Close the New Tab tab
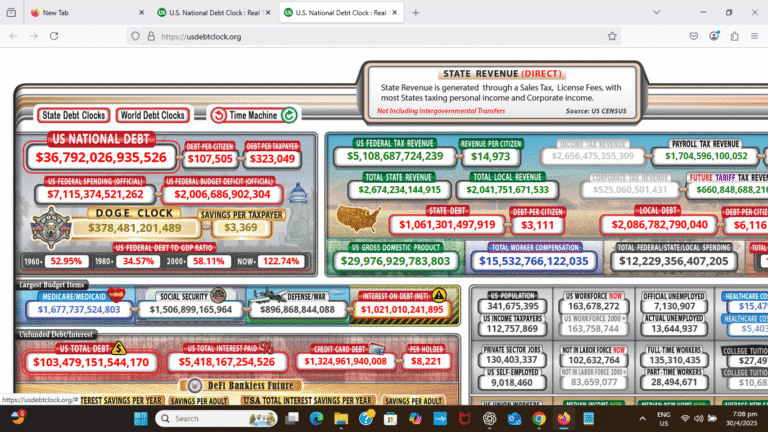This screenshot has height=432, width=768. [142, 13]
